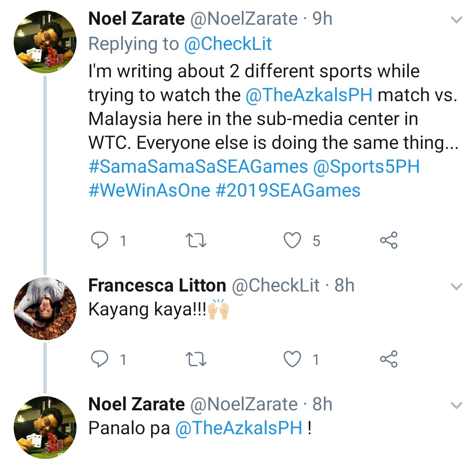
Task: Retweet Noel Zarate's sports writing tweet
Action: coord(195,240)
